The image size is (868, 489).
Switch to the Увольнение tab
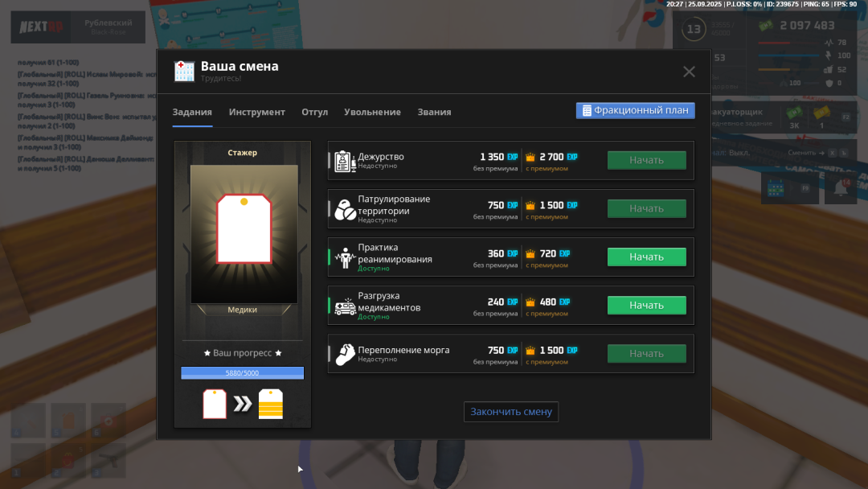click(x=371, y=113)
